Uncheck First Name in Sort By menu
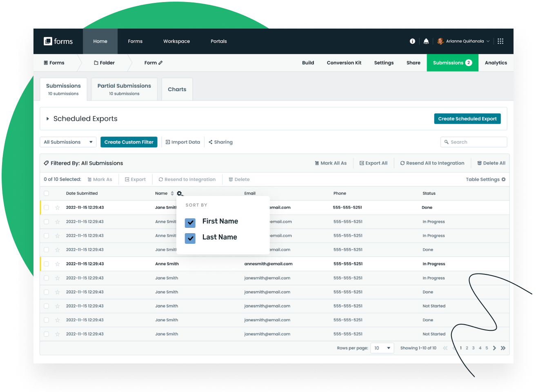This screenshot has width=547, height=392. pos(190,223)
